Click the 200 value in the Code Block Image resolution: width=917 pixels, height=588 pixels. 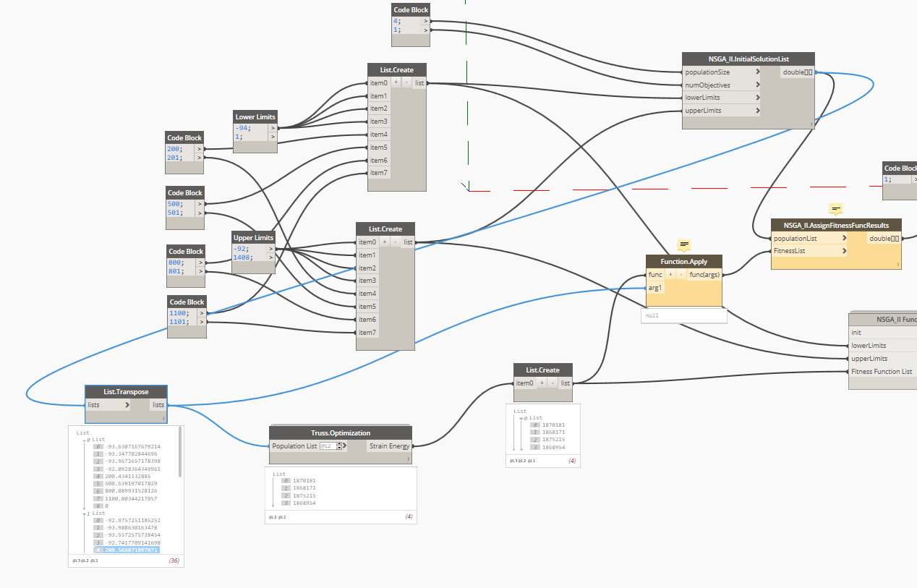click(x=174, y=148)
